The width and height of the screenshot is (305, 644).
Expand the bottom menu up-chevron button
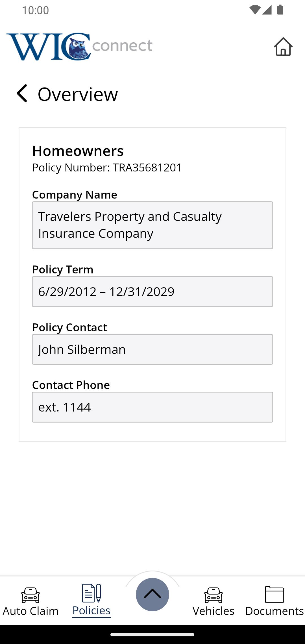pyautogui.click(x=152, y=594)
